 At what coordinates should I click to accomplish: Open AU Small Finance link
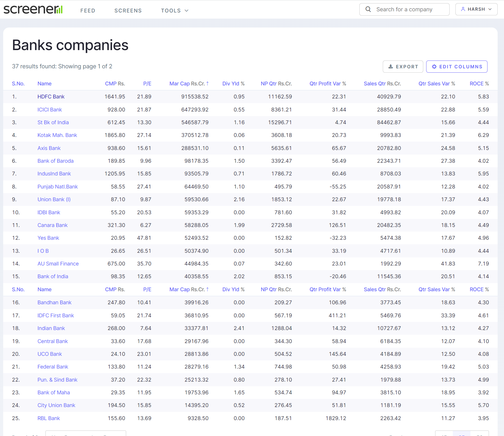58,264
